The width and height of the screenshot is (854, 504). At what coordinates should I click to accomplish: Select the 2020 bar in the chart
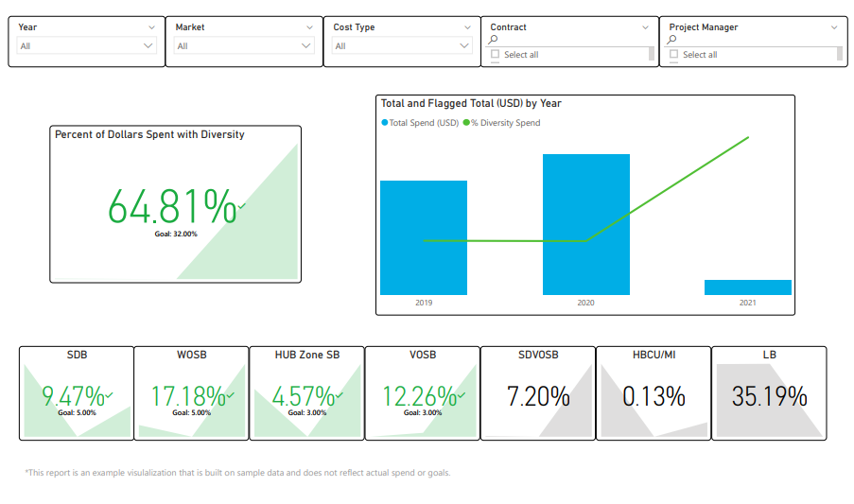[585, 224]
